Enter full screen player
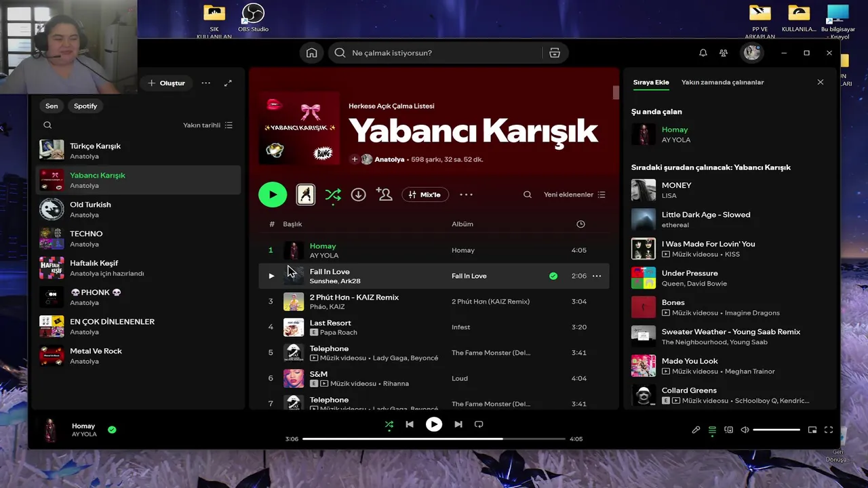Image resolution: width=868 pixels, height=488 pixels. tap(829, 430)
